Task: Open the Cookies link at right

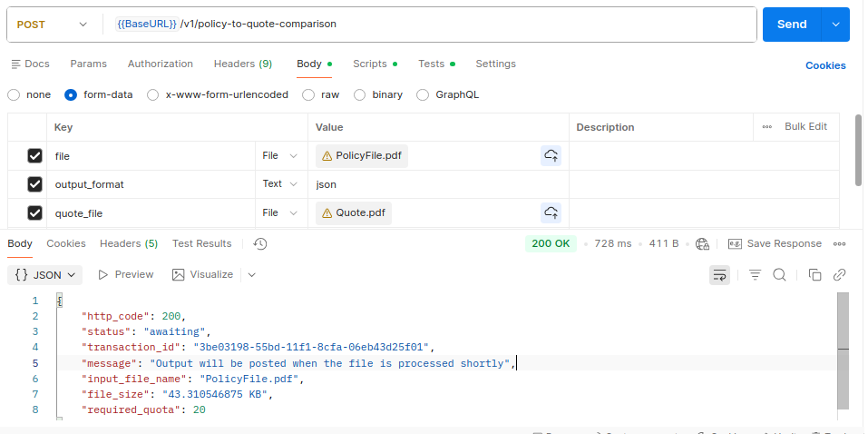Action: coord(825,66)
